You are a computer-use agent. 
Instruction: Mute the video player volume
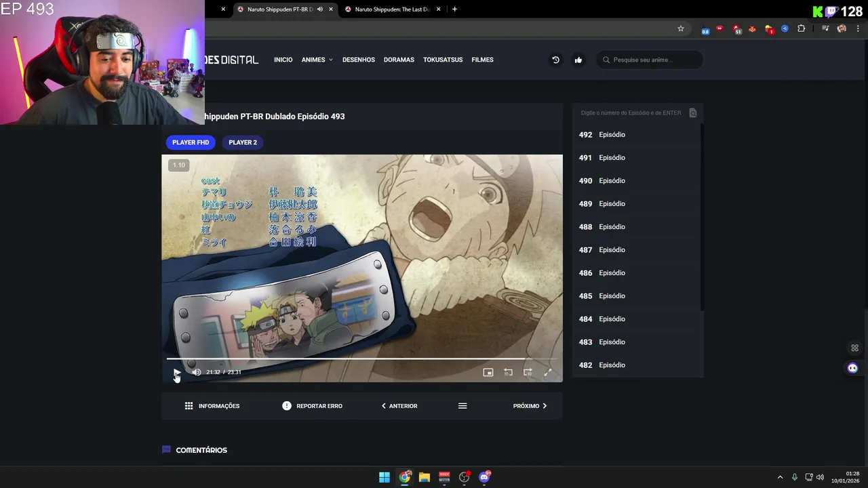[x=197, y=372]
